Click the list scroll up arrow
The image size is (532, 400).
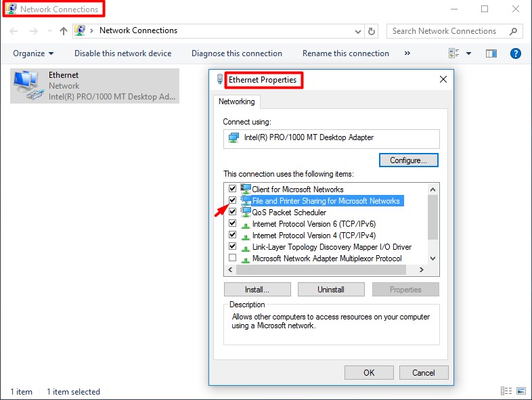pyautogui.click(x=433, y=190)
